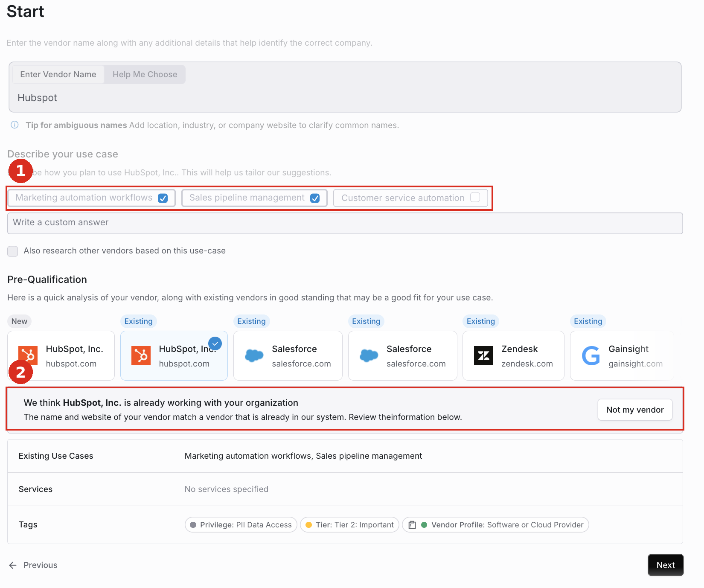
Task: Click the Existing badge above the Zendesk card
Action: tap(481, 321)
